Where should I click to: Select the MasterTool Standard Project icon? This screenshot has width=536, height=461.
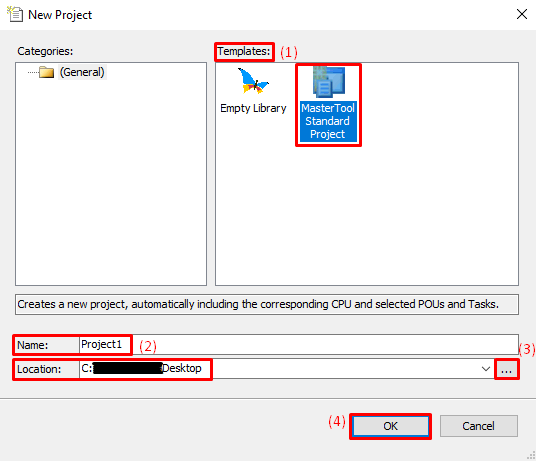pos(329,82)
